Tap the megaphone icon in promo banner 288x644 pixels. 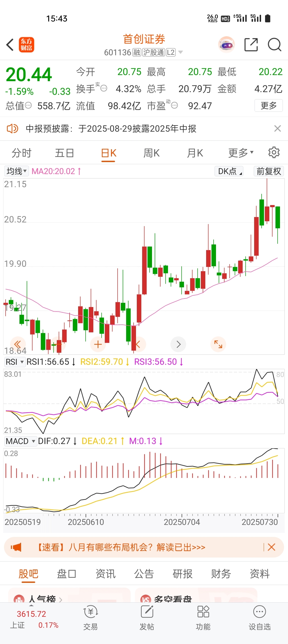[16, 547]
